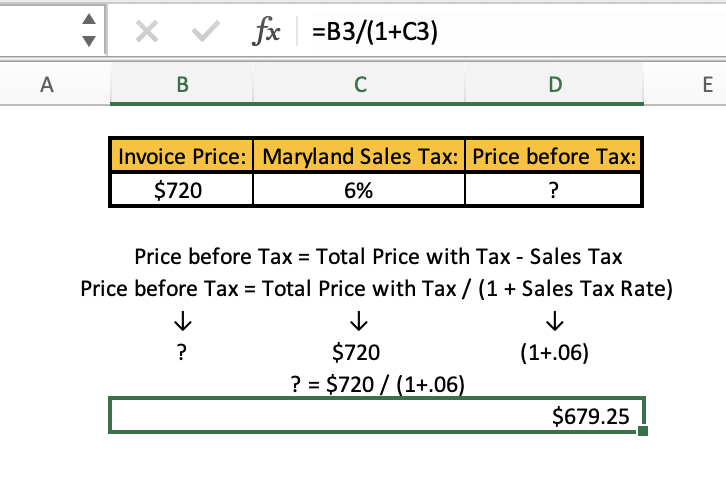Select column E header
The height and width of the screenshot is (486, 726).
(706, 86)
